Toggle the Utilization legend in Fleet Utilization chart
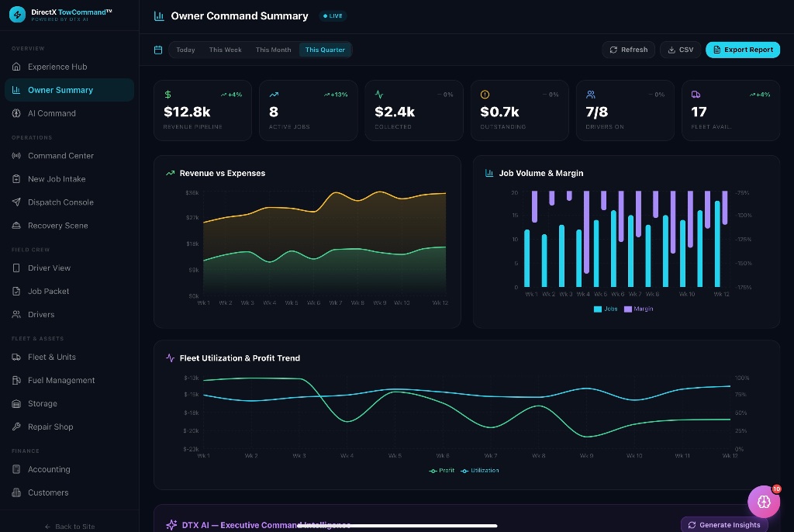Image resolution: width=794 pixels, height=532 pixels. click(479, 470)
